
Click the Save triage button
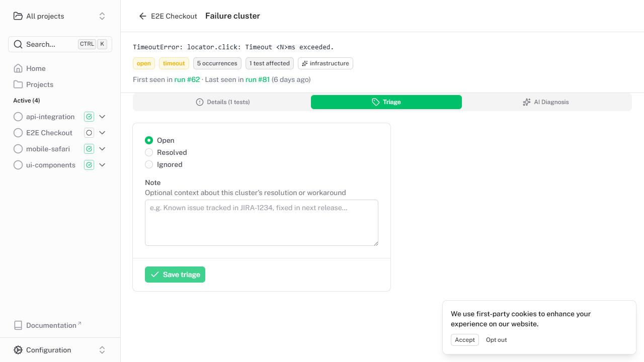click(175, 275)
